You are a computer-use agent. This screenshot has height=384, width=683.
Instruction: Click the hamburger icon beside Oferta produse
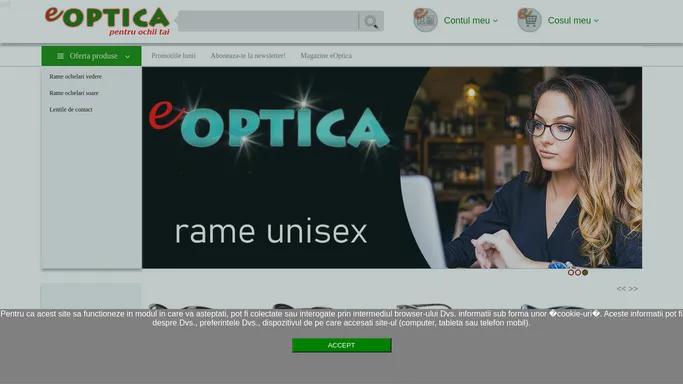[61, 56]
